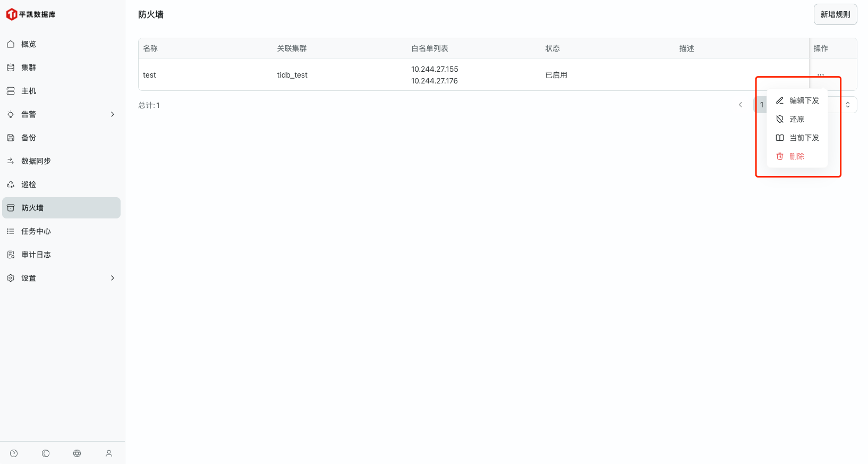Navigate to 数据同步 in sidebar
Image resolution: width=868 pixels, height=464 pixels.
point(36,161)
